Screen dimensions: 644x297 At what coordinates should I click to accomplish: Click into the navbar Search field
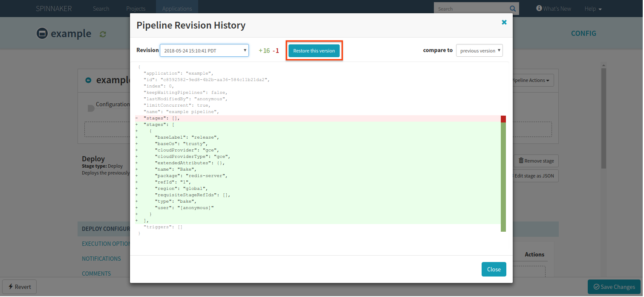click(x=471, y=9)
